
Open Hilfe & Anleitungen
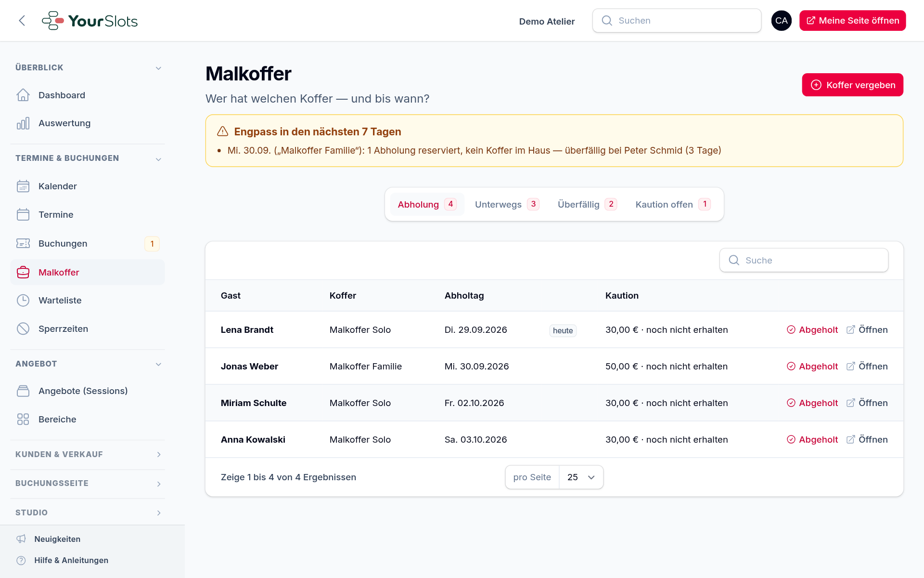[x=63, y=560]
